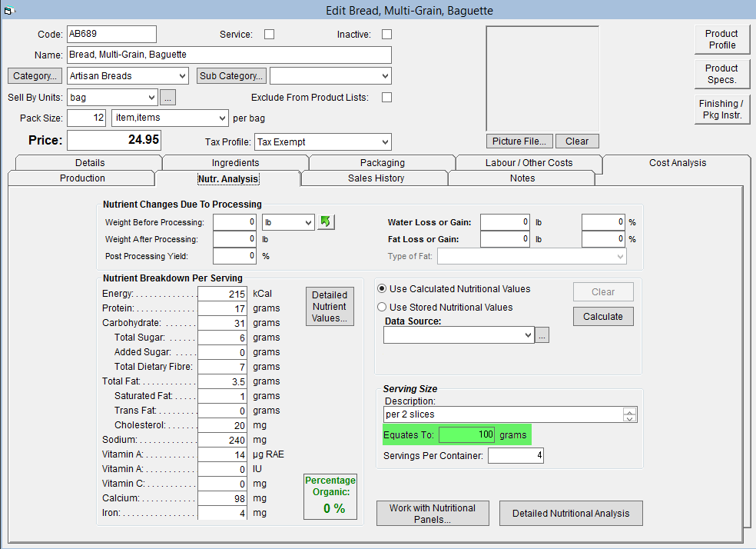
Task: Click the Water Loss or Gain lb field
Action: click(x=505, y=222)
